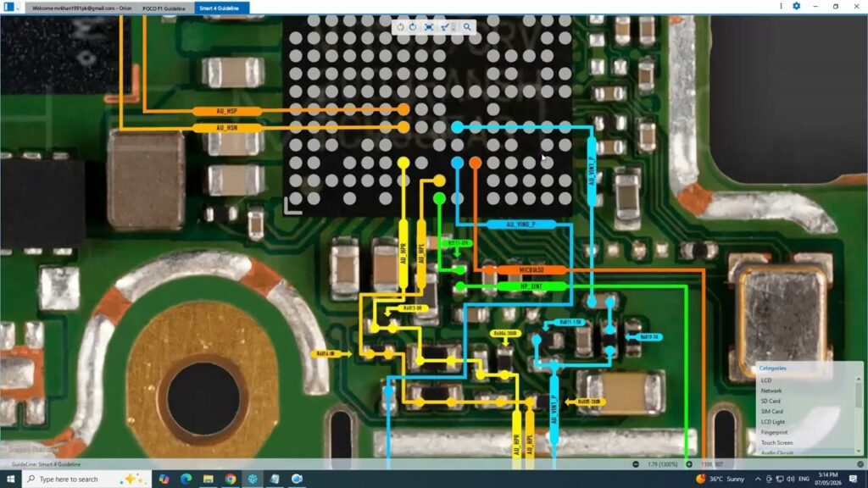Click the categories list scrollbar thumb

859,395
